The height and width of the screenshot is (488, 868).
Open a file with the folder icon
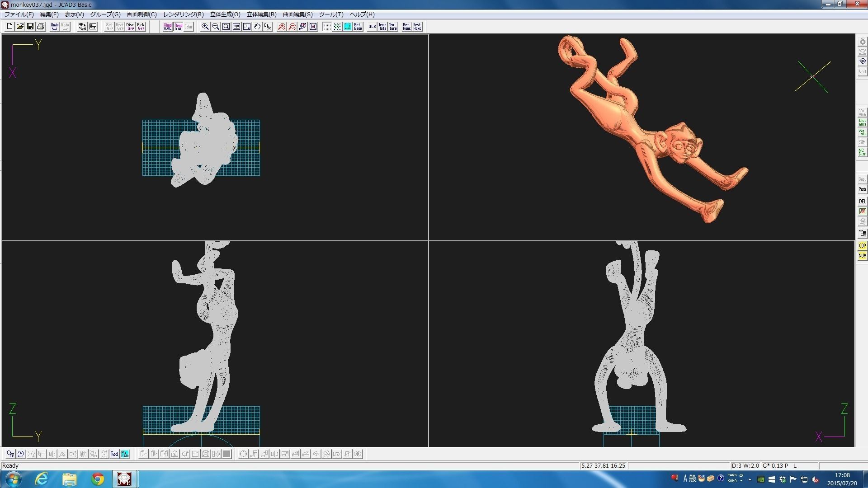click(x=20, y=27)
